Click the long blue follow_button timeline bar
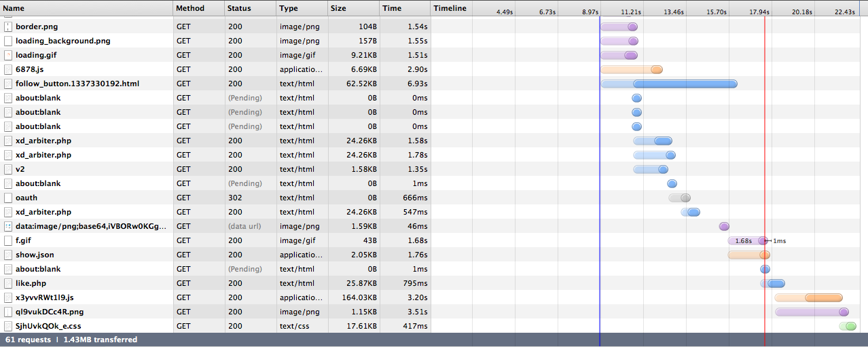Screen dimensions: 868x347 (x=685, y=84)
